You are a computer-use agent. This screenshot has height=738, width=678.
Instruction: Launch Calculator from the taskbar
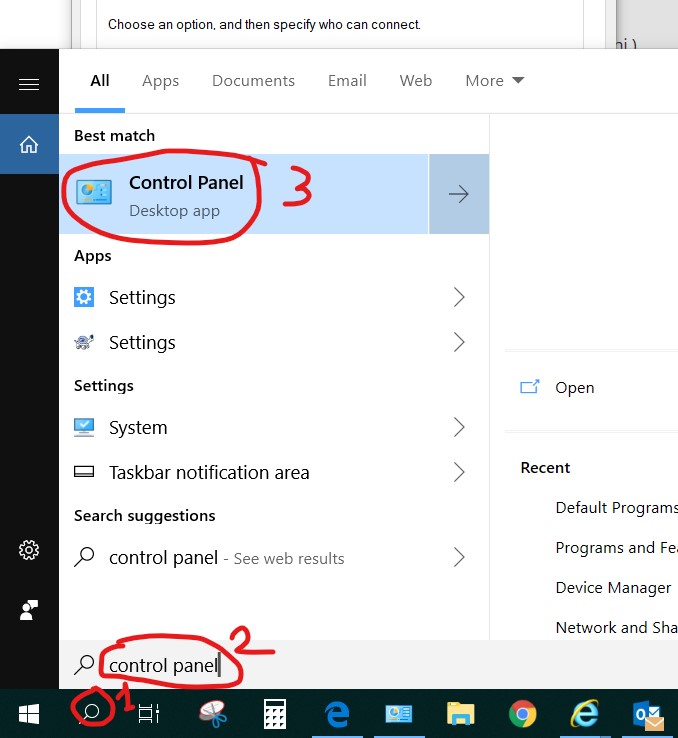(275, 713)
